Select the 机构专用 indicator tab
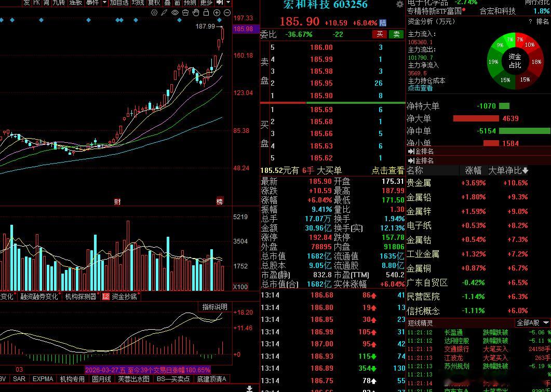This screenshot has height=392, width=551. (72, 379)
